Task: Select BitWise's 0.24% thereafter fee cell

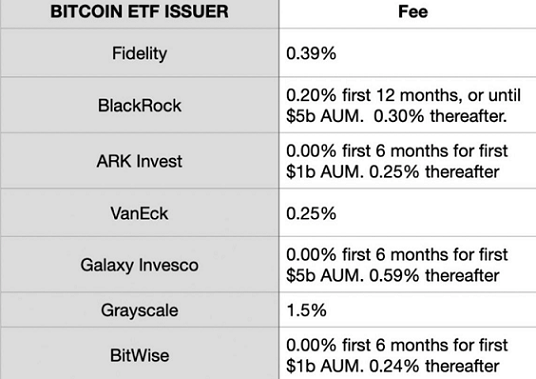Action: 407,354
